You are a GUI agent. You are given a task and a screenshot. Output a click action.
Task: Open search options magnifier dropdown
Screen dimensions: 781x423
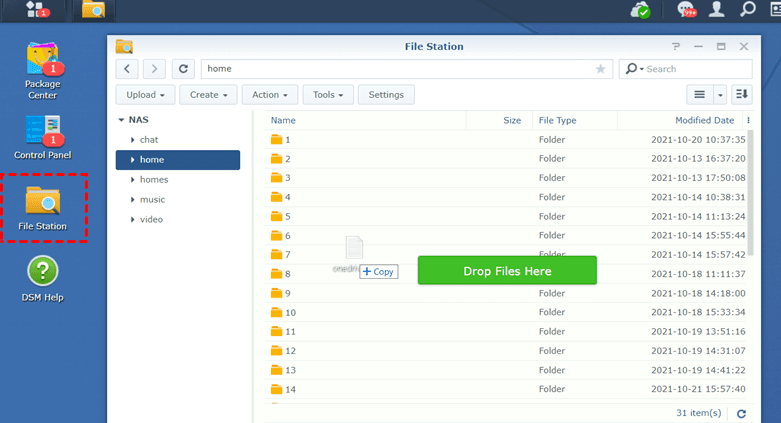click(x=635, y=69)
